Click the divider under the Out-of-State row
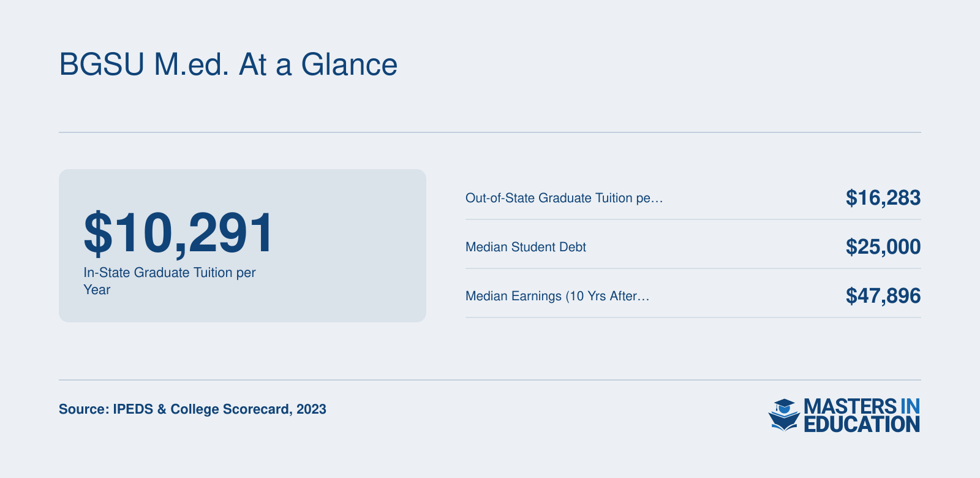 point(693,219)
